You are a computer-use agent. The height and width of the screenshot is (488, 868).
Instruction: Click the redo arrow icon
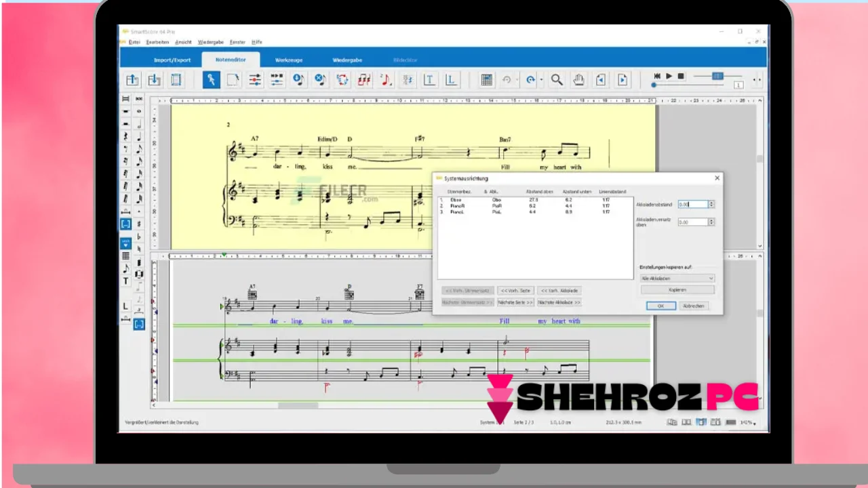[530, 80]
